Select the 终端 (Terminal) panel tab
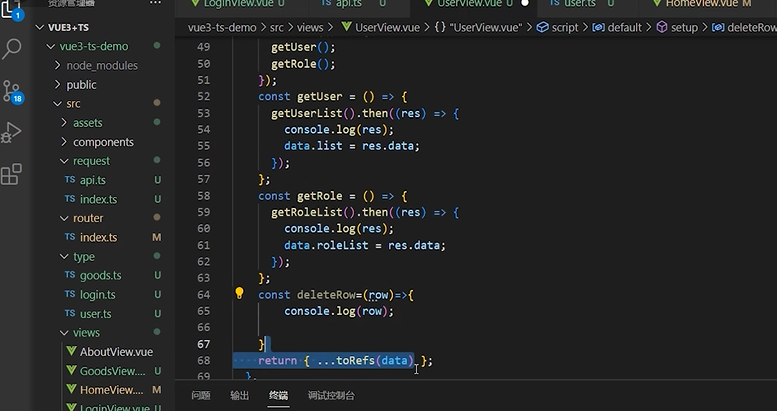This screenshot has width=777, height=411. tap(278, 396)
